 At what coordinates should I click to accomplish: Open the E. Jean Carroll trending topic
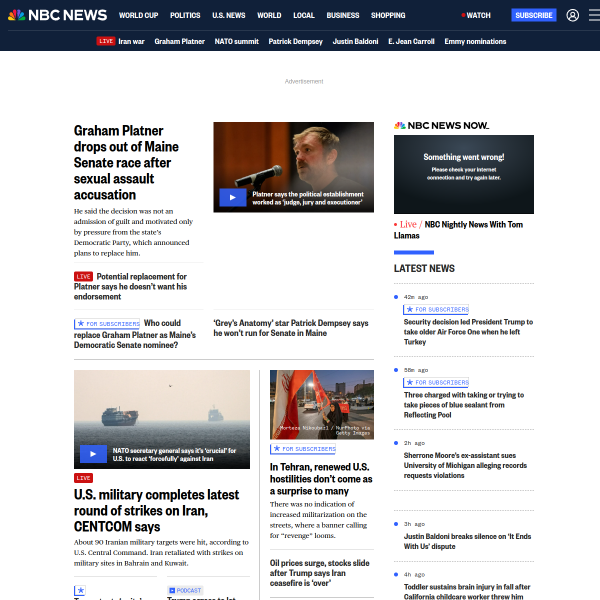pyautogui.click(x=411, y=41)
